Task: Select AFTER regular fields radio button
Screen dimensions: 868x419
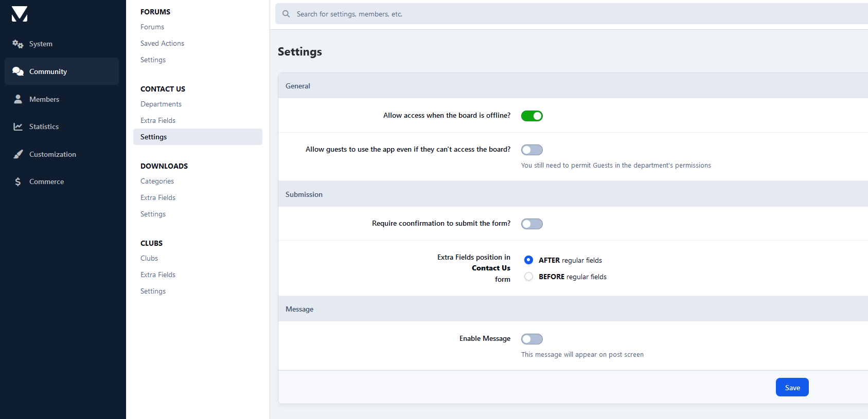Action: click(528, 260)
